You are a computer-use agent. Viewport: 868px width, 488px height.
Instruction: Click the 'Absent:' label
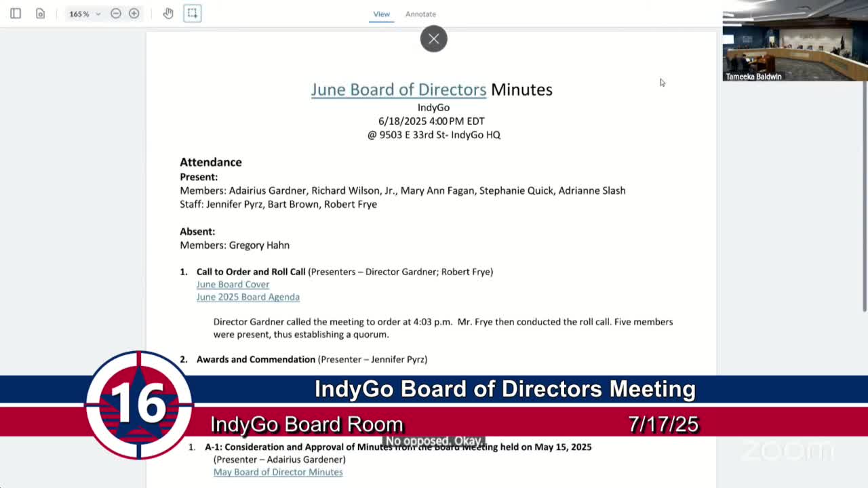pyautogui.click(x=197, y=231)
